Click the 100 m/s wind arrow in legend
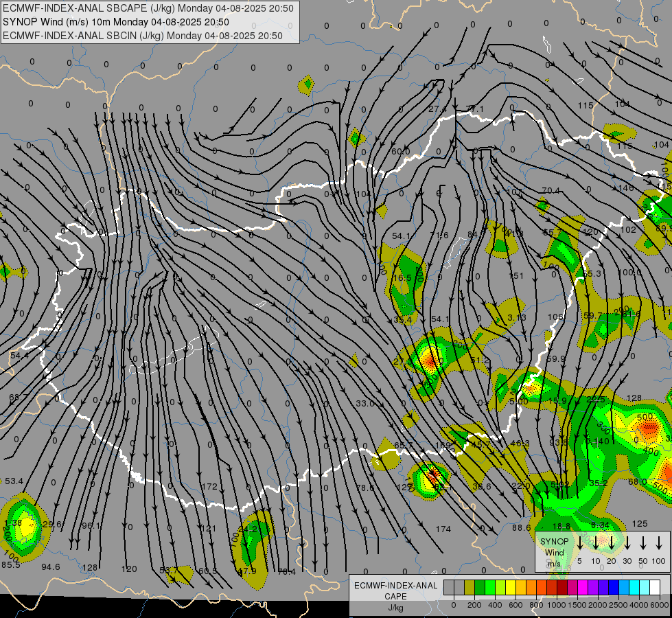Screen dimensions: 672x618 click(x=659, y=542)
